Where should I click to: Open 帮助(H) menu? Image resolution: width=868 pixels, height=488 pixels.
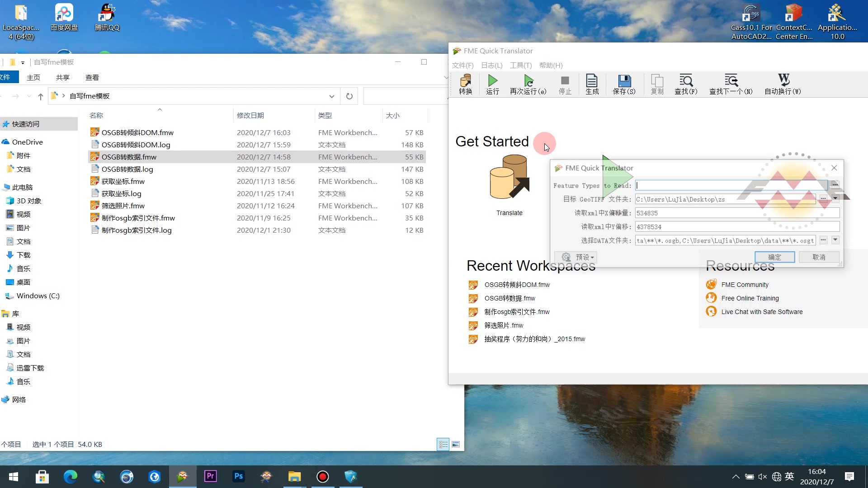pyautogui.click(x=551, y=66)
